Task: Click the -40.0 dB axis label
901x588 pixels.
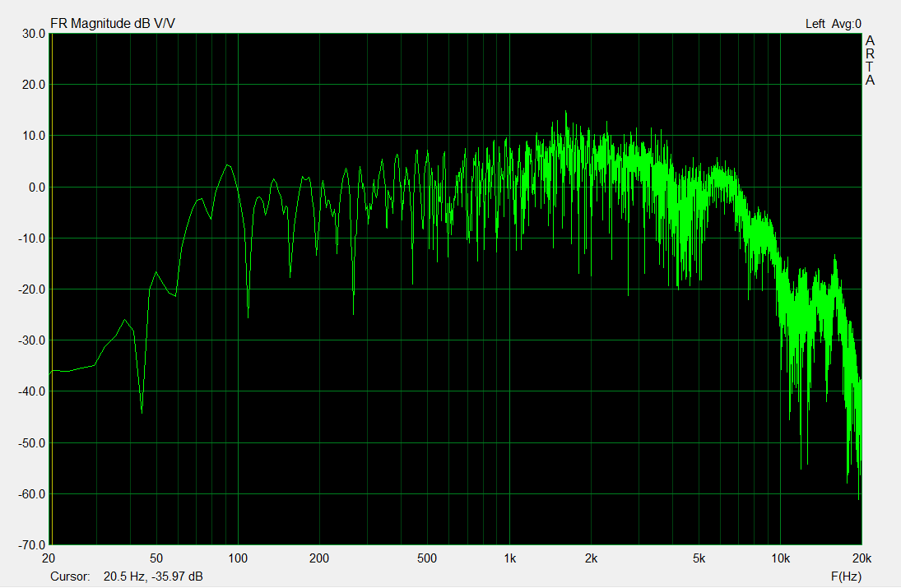Action: pos(31,391)
